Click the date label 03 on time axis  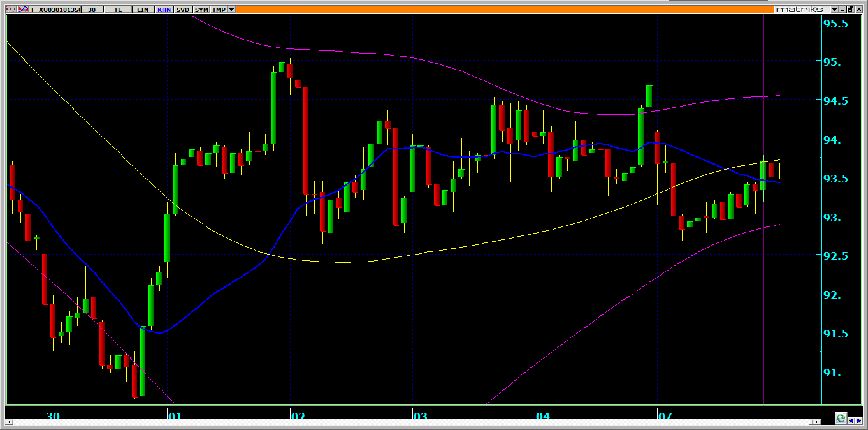pos(421,417)
